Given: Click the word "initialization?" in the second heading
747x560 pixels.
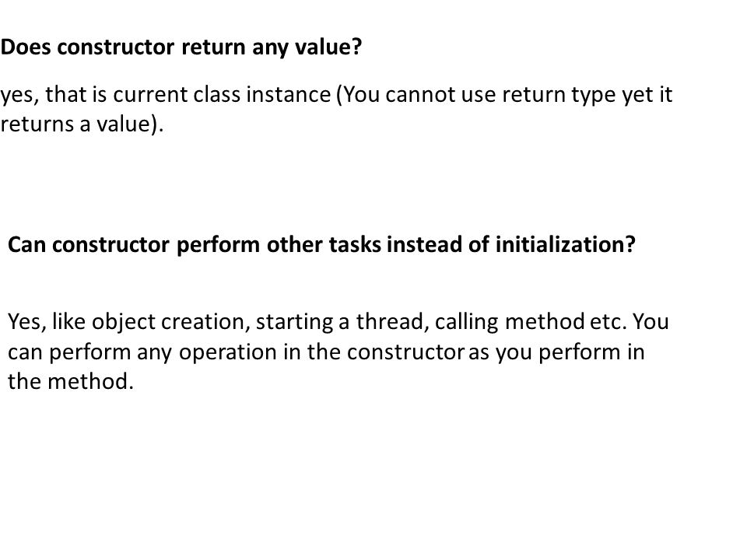Looking at the screenshot, I should click(x=566, y=244).
